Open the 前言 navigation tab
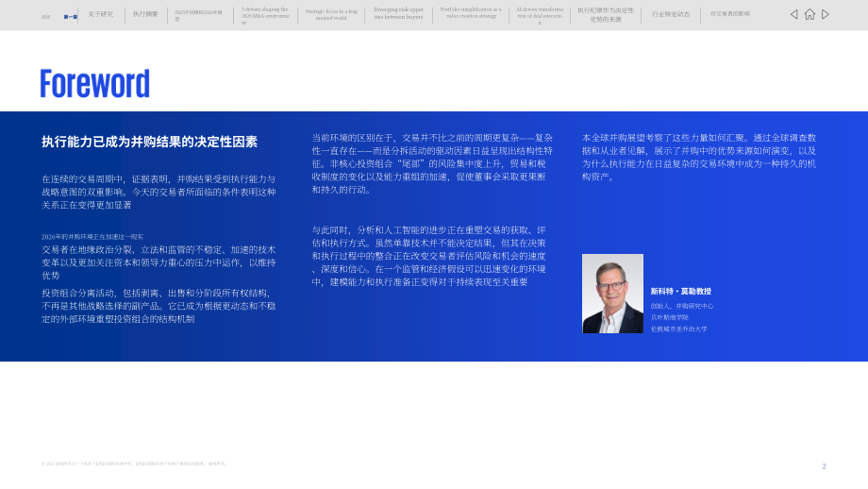The height and width of the screenshot is (489, 868). point(46,17)
